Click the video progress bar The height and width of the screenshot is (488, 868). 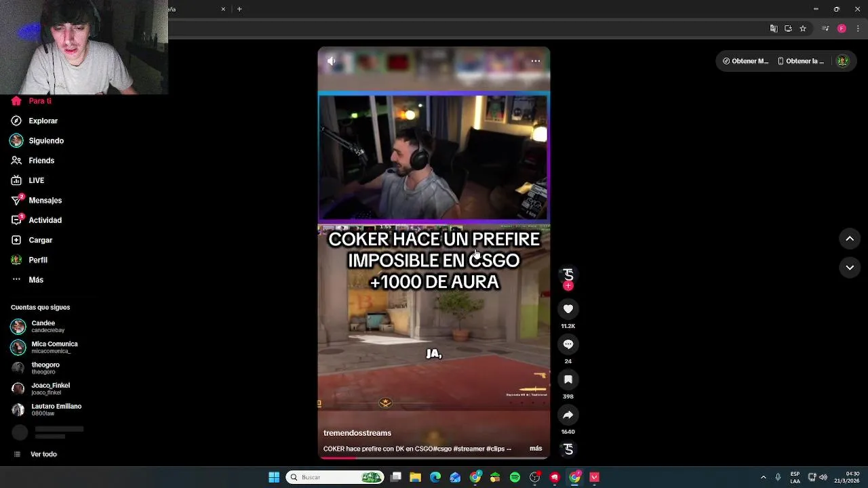click(434, 458)
